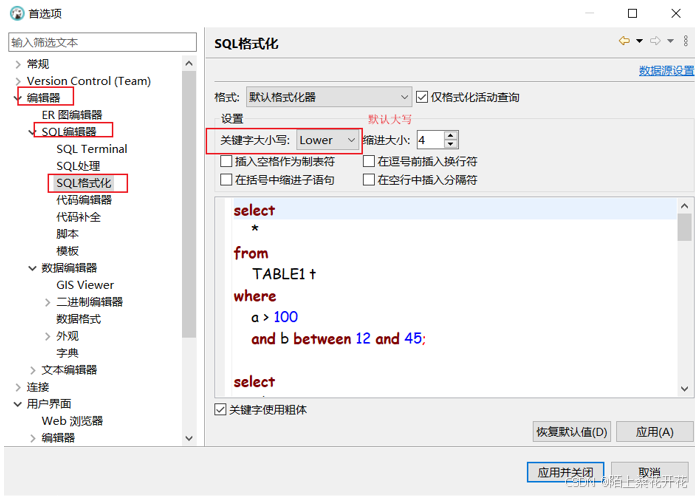Select 模板 in the preferences tree

[67, 251]
